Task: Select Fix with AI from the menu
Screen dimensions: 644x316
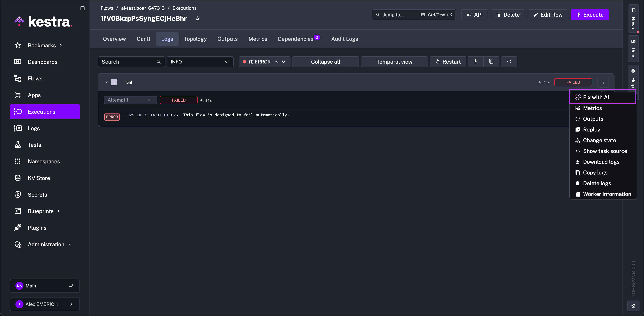Action: tap(596, 97)
